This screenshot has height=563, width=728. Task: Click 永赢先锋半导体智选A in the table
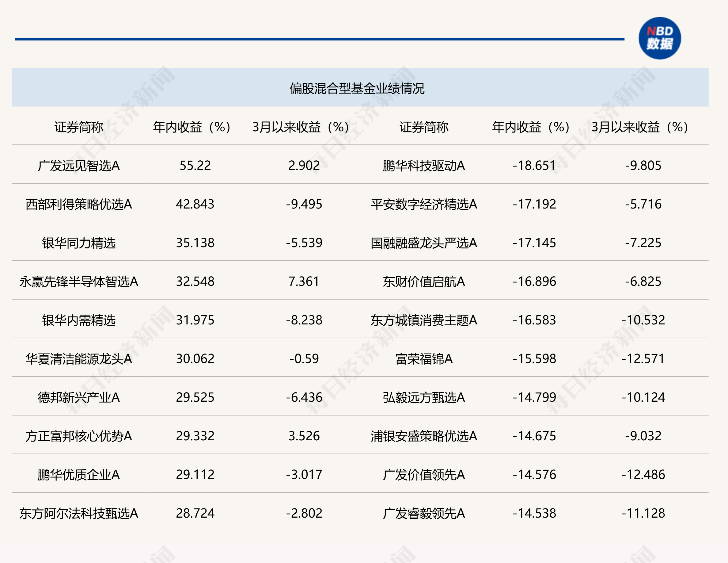tap(79, 282)
